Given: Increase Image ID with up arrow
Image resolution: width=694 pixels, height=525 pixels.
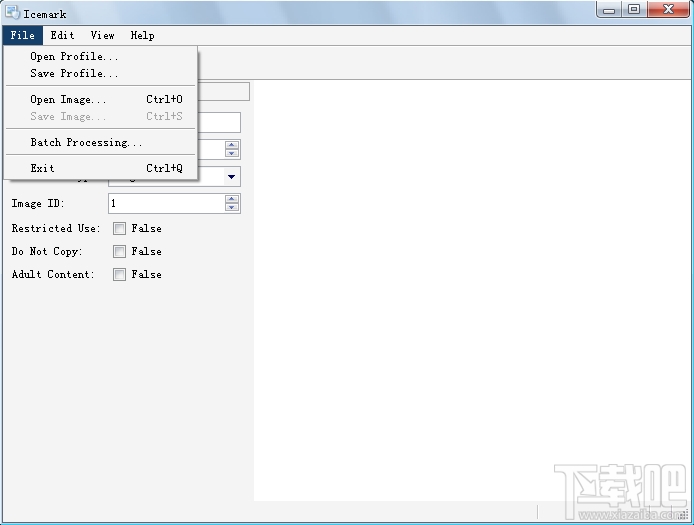Looking at the screenshot, I should click(232, 199).
